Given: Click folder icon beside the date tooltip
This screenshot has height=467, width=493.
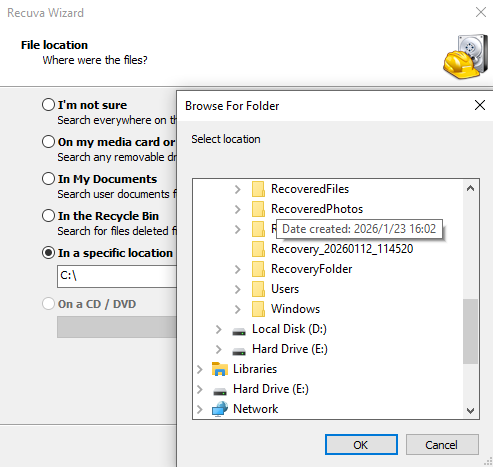Looking at the screenshot, I should point(258,229).
